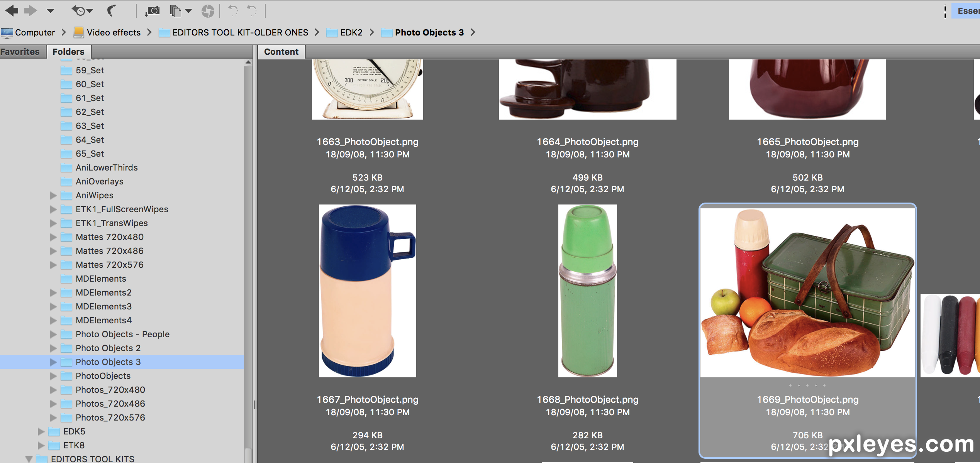The image size is (980, 463).
Task: Expand the Photos_720x480 folder
Action: tap(53, 390)
